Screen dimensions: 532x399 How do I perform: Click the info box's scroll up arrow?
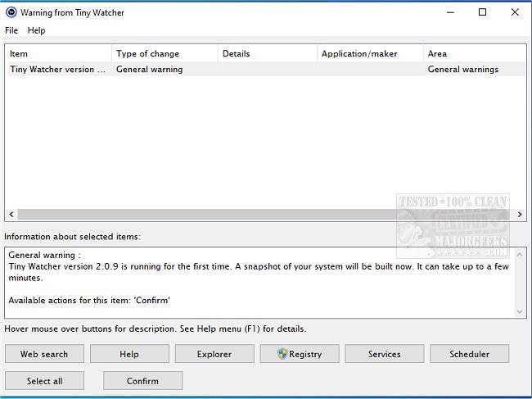click(520, 254)
